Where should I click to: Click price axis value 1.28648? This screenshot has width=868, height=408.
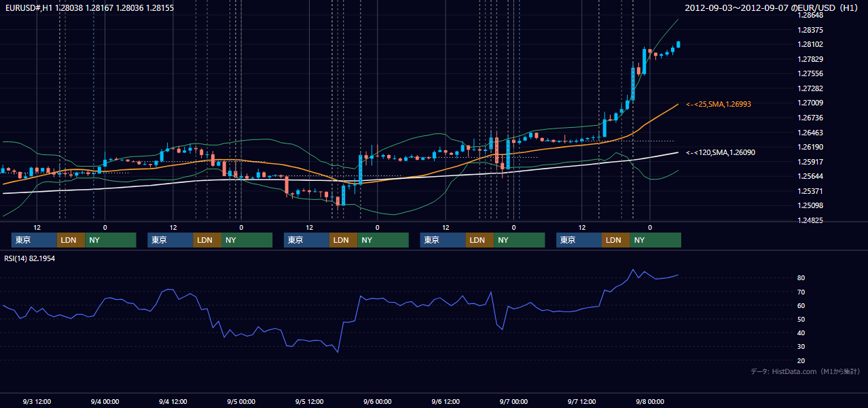pyautogui.click(x=810, y=15)
